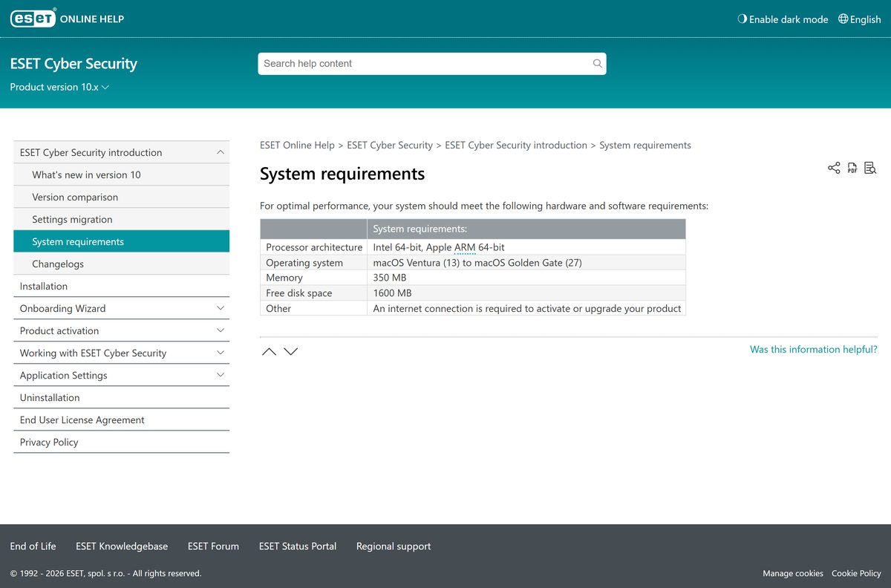Open Uninstallation section
The width and height of the screenshot is (891, 588).
[121, 397]
